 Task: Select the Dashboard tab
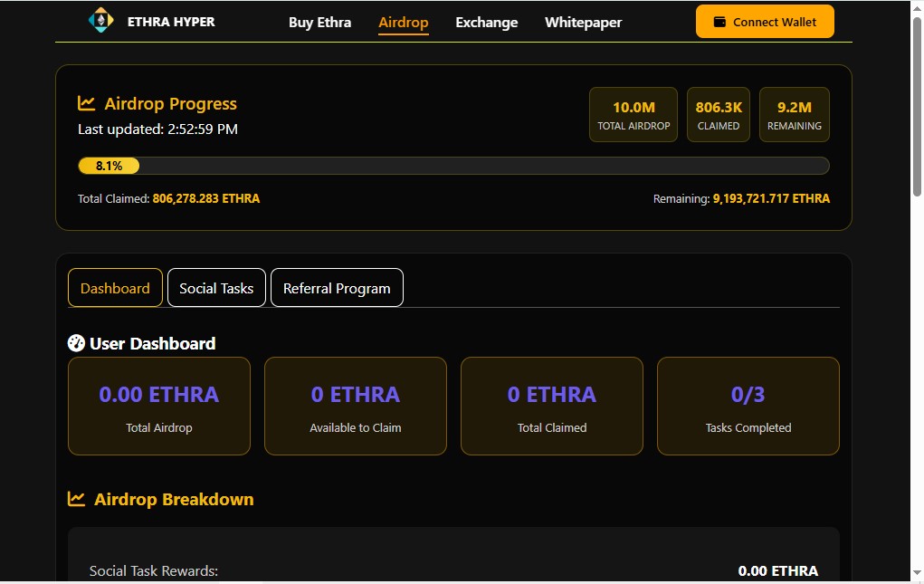115,287
